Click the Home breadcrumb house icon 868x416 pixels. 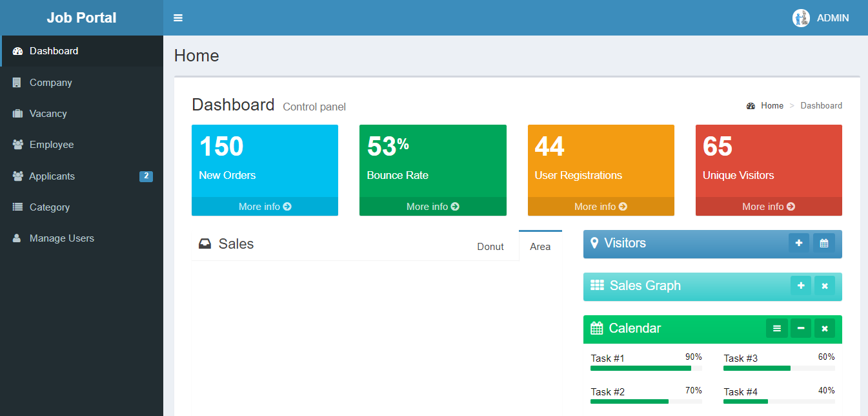coord(751,105)
